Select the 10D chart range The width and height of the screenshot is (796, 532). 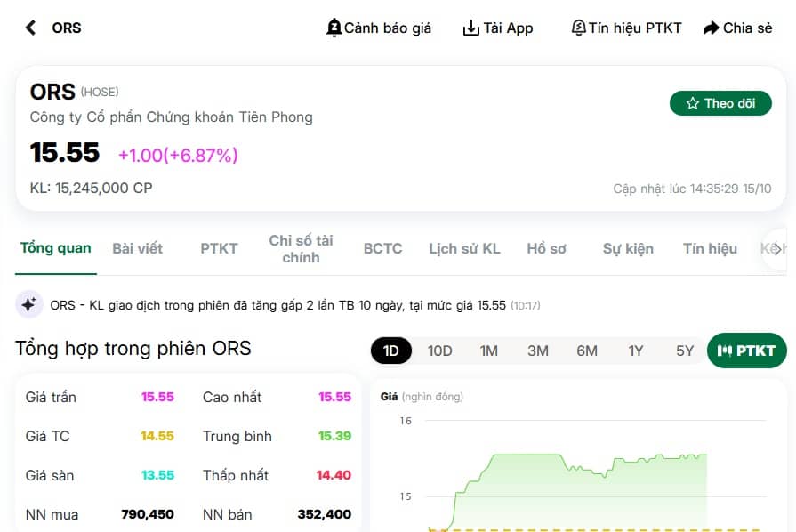click(x=439, y=351)
